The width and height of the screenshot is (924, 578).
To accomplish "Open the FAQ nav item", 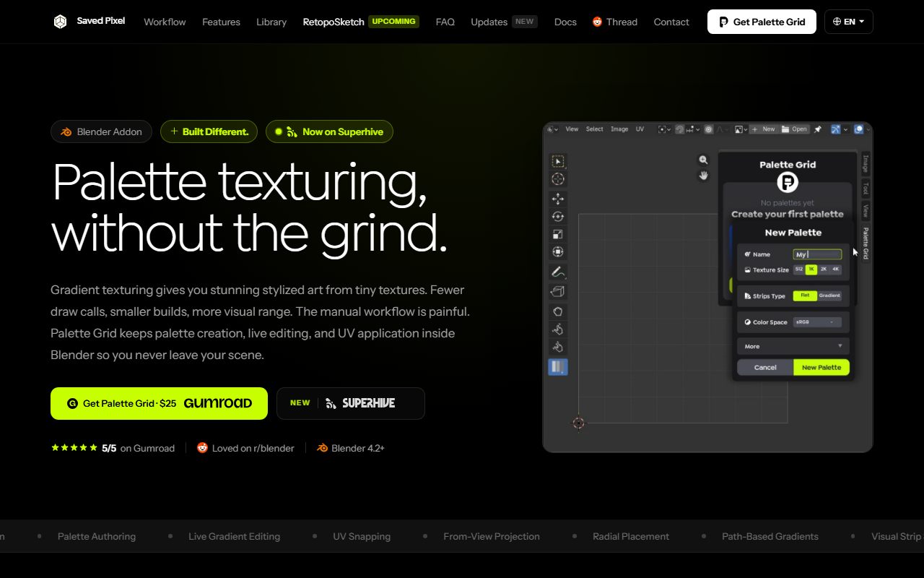I will (x=445, y=22).
